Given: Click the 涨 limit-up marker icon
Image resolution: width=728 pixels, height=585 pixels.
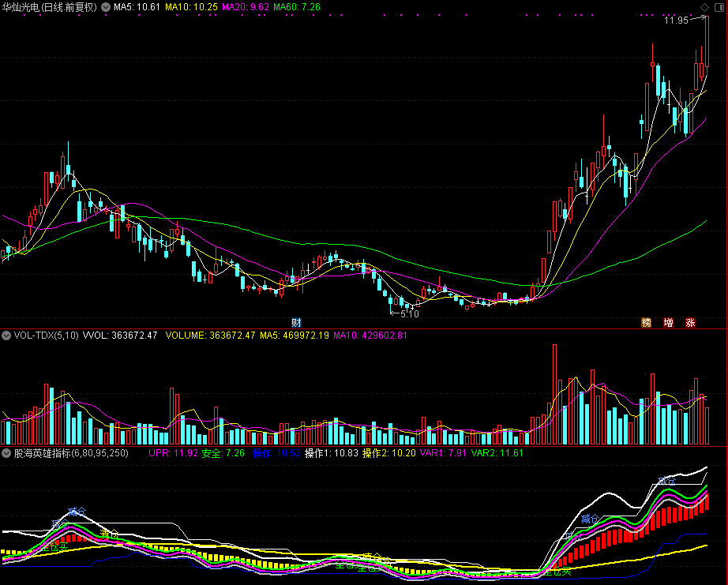Looking at the screenshot, I should (x=690, y=322).
